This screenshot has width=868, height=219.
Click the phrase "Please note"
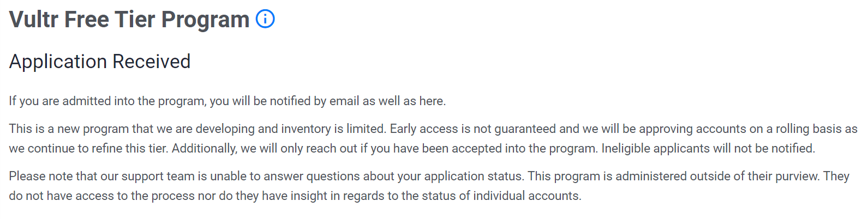[38, 177]
